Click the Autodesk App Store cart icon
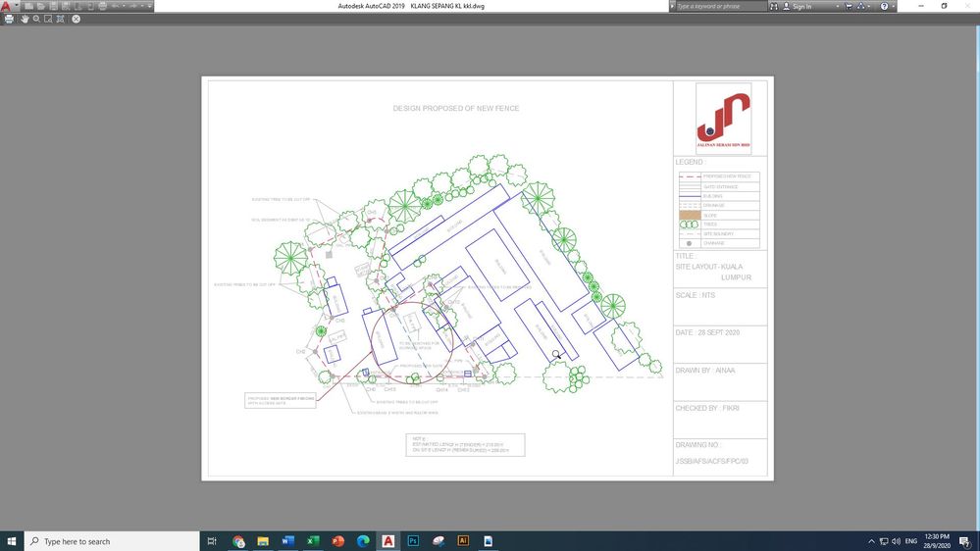 click(849, 6)
